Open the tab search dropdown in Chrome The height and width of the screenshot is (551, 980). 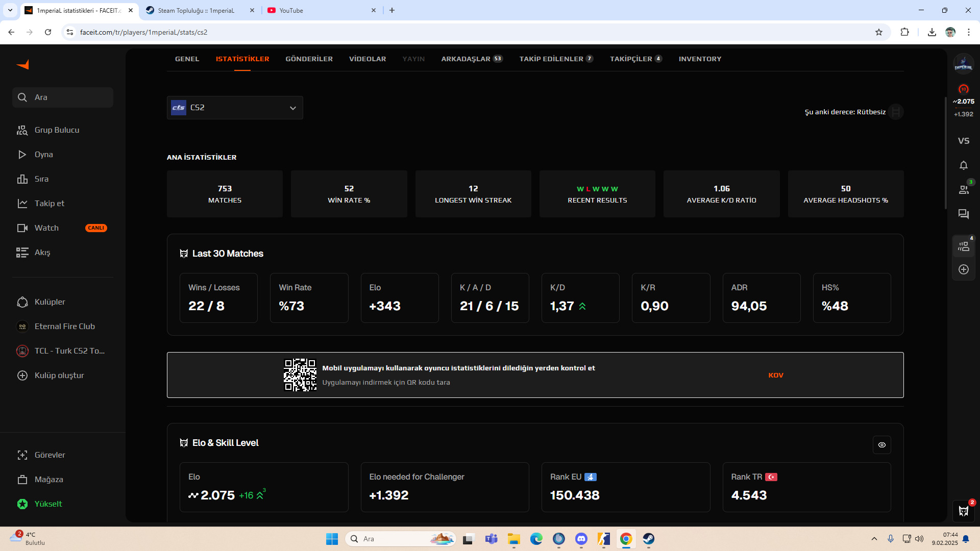(10, 10)
